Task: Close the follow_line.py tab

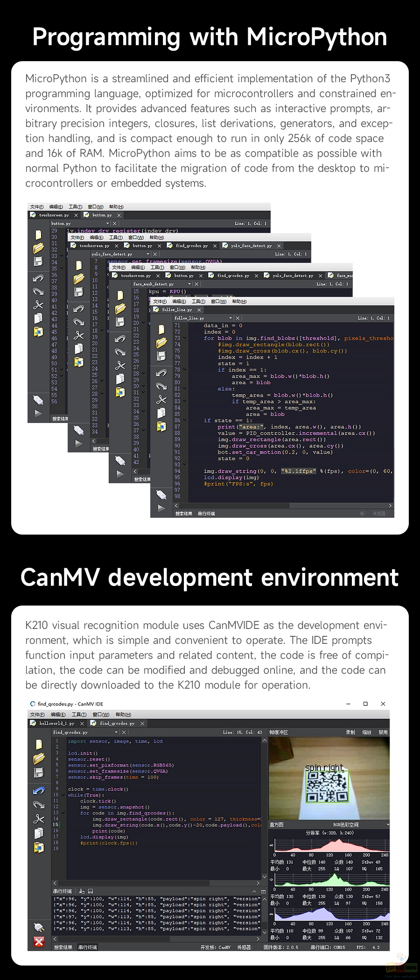Action: click(199, 310)
